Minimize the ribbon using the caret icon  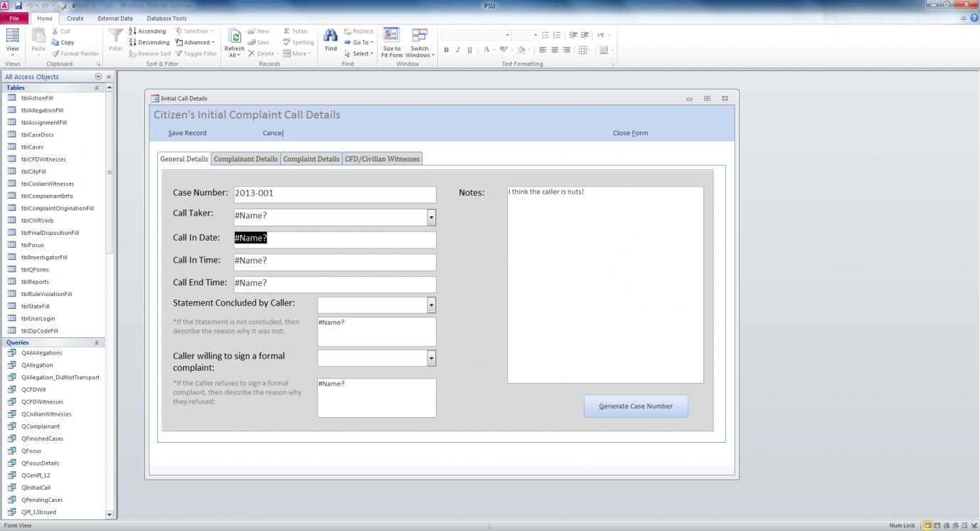(964, 19)
